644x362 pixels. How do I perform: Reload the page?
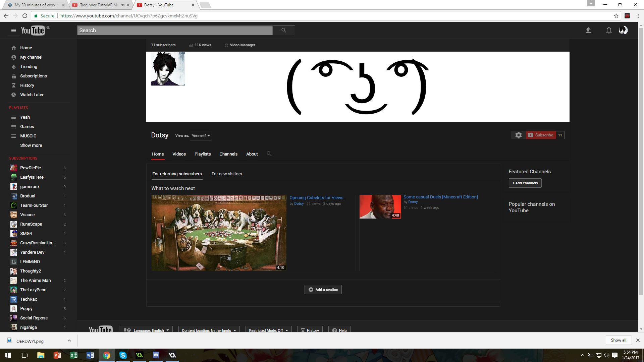(x=25, y=16)
